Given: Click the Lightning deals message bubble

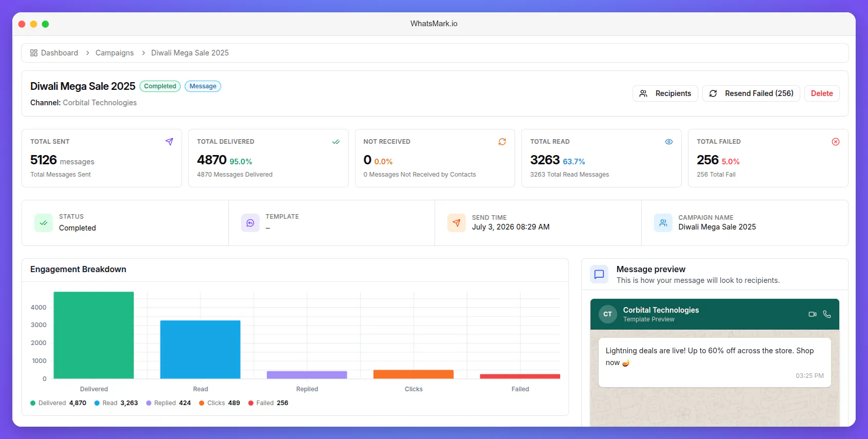Looking at the screenshot, I should pos(715,362).
